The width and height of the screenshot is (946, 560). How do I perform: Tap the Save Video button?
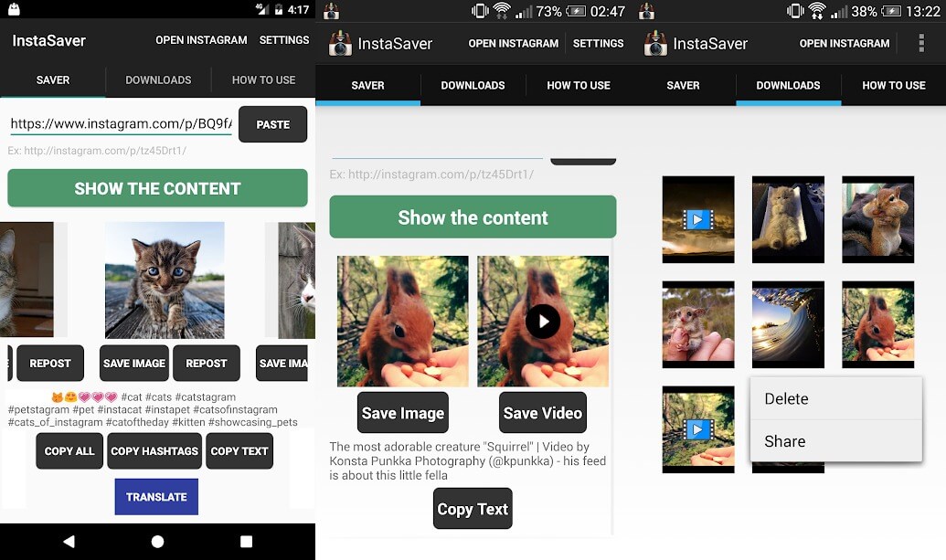point(543,413)
